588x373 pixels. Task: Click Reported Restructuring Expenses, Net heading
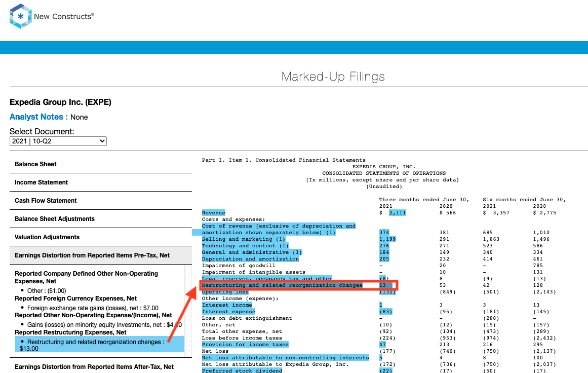tap(70, 332)
